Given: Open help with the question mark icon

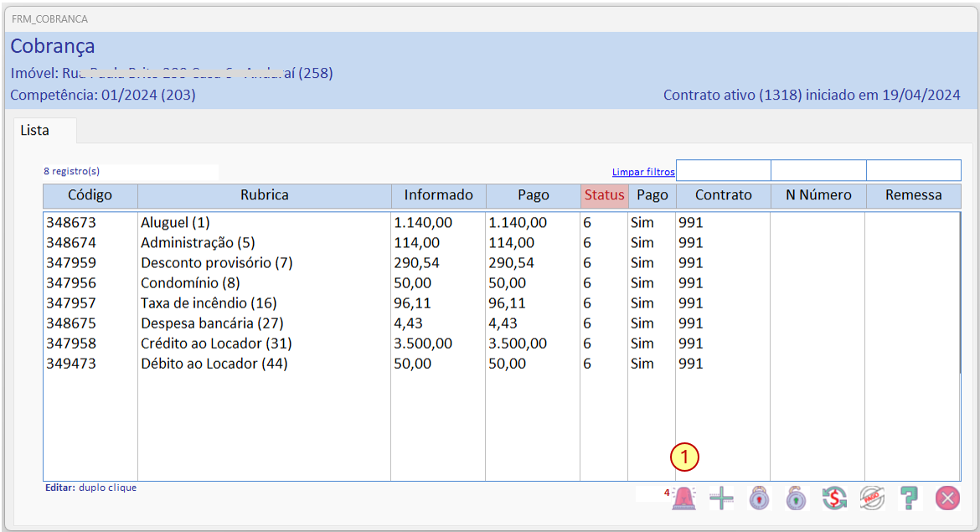Looking at the screenshot, I should [910, 498].
